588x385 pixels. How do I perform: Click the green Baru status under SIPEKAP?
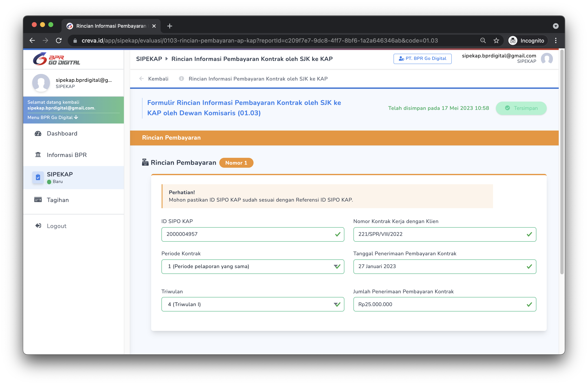coord(55,181)
